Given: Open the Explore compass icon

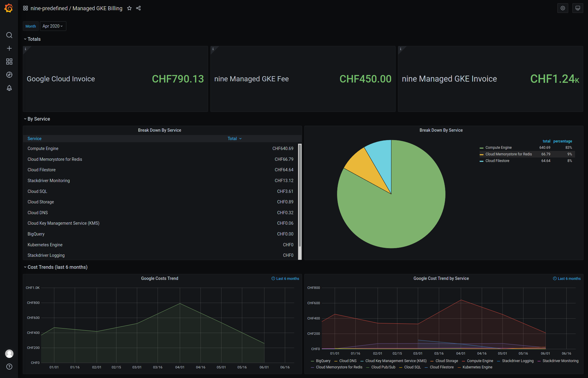Looking at the screenshot, I should click(9, 75).
